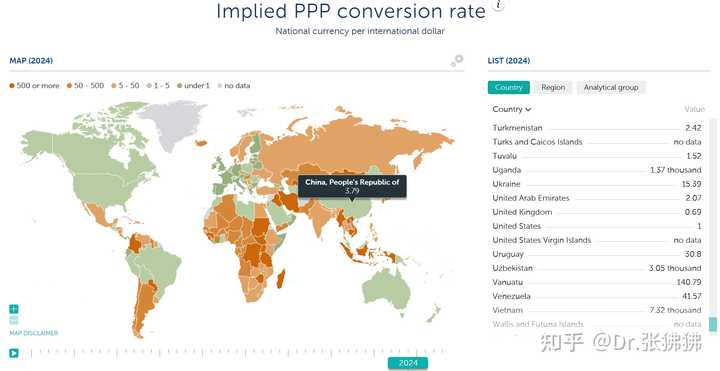The width and height of the screenshot is (720, 371).
Task: Select Vietnam in the country list
Action: (x=597, y=310)
